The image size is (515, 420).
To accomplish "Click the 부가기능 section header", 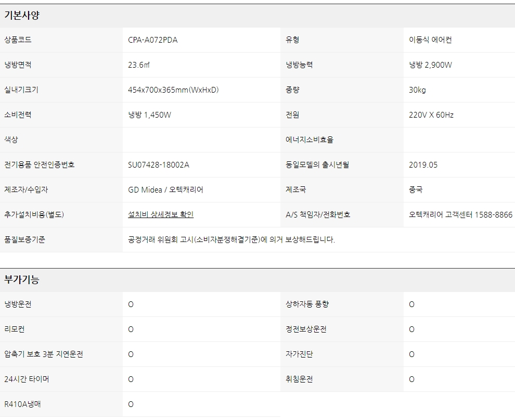I will pos(22,280).
